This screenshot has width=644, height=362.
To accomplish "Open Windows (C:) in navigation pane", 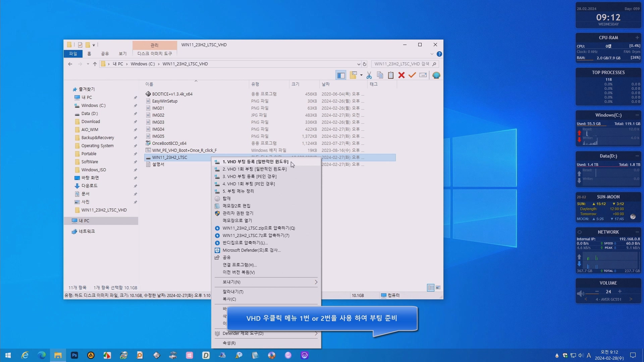I will click(93, 106).
